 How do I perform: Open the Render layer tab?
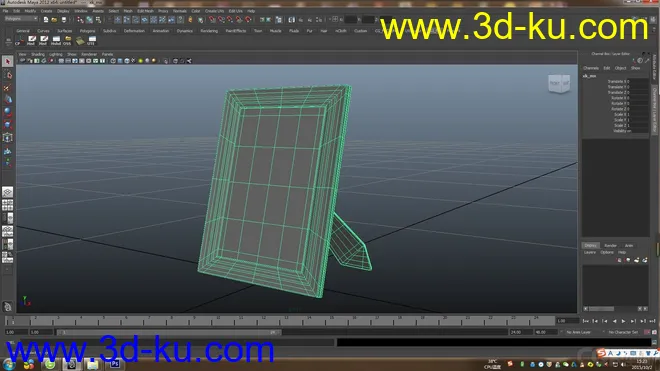tap(610, 246)
